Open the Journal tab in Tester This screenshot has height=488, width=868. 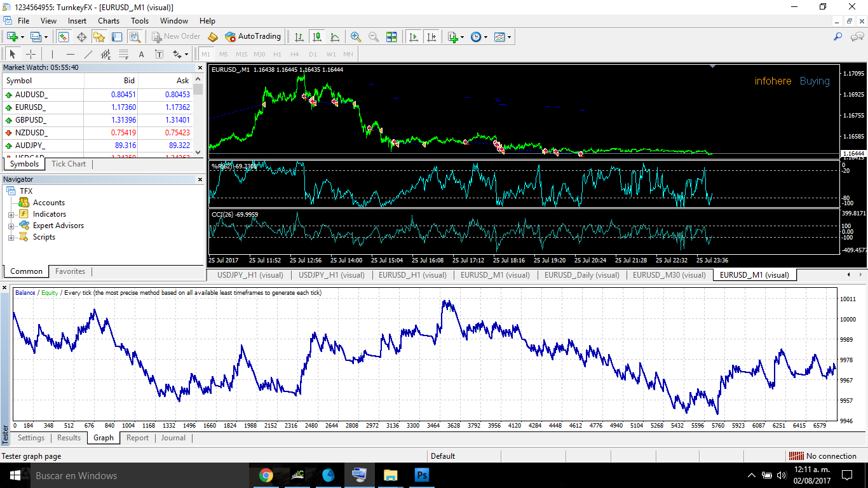coord(173,438)
